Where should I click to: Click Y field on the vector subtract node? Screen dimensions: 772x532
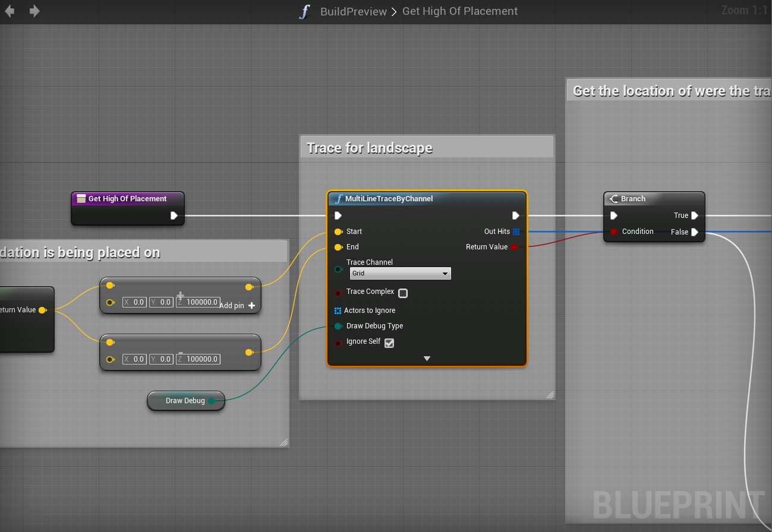[x=161, y=359]
